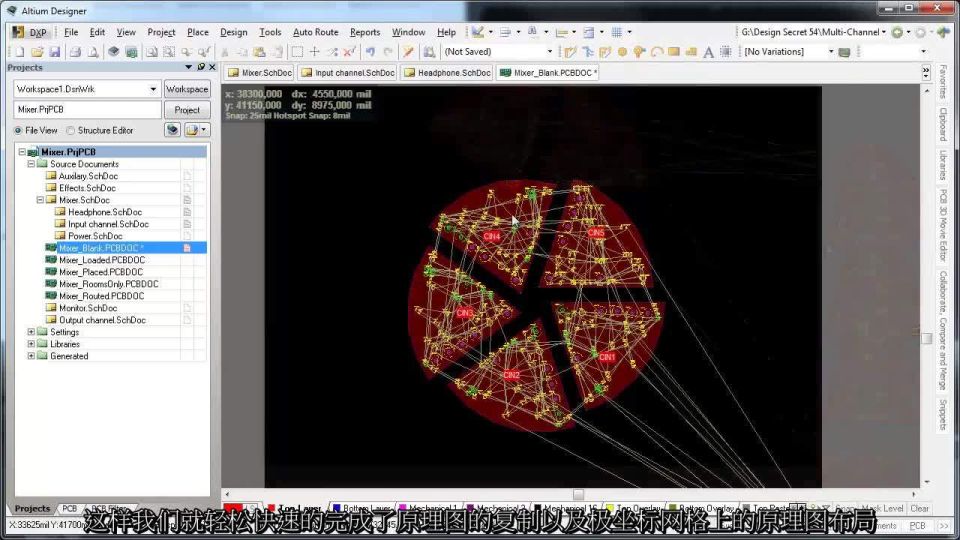Image resolution: width=960 pixels, height=540 pixels.
Task: Click the move selection crosshair icon
Action: pos(315,52)
